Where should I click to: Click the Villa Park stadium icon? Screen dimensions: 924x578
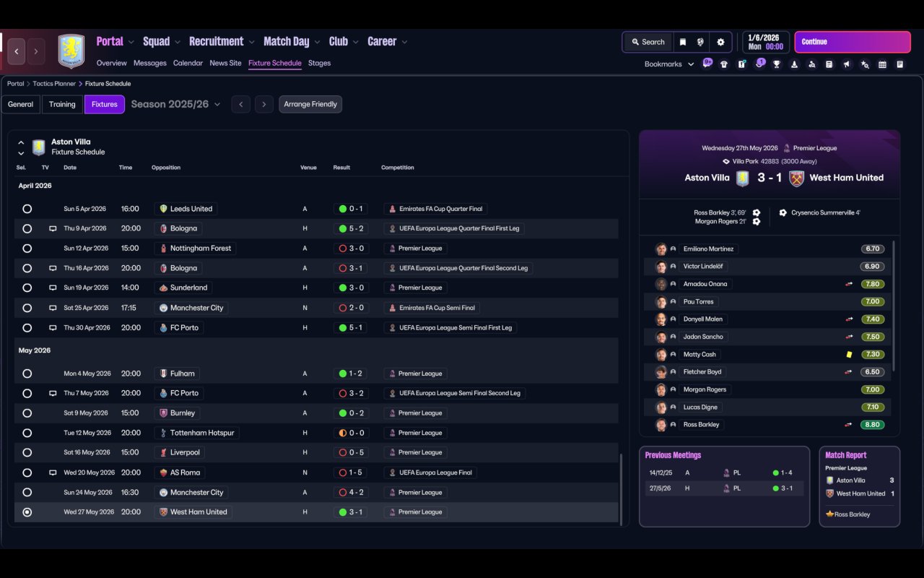[x=726, y=162]
